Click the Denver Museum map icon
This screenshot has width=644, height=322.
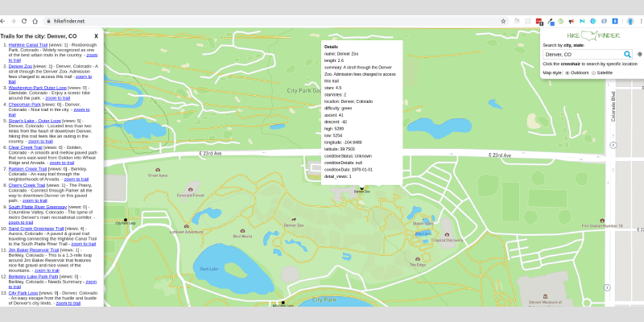click(x=545, y=296)
